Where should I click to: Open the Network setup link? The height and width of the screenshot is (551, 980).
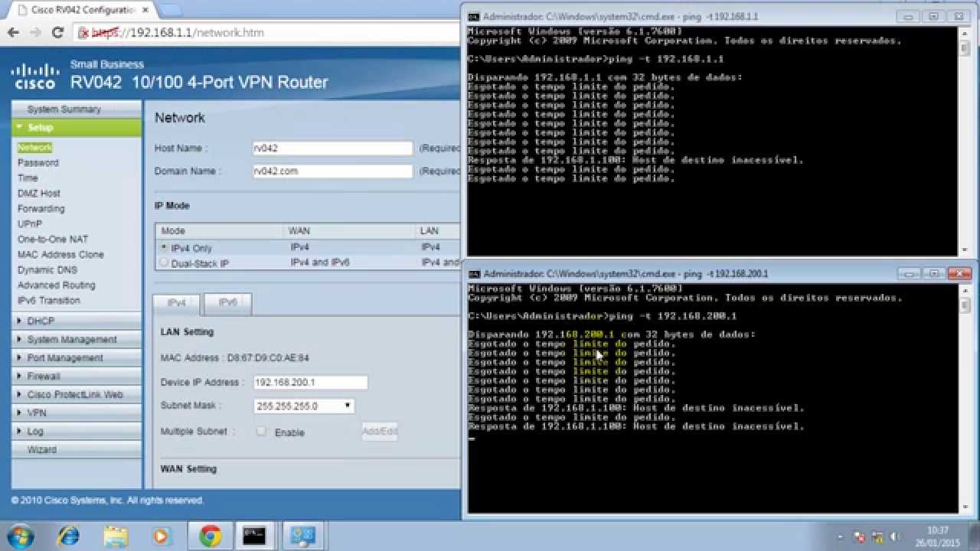click(x=34, y=148)
